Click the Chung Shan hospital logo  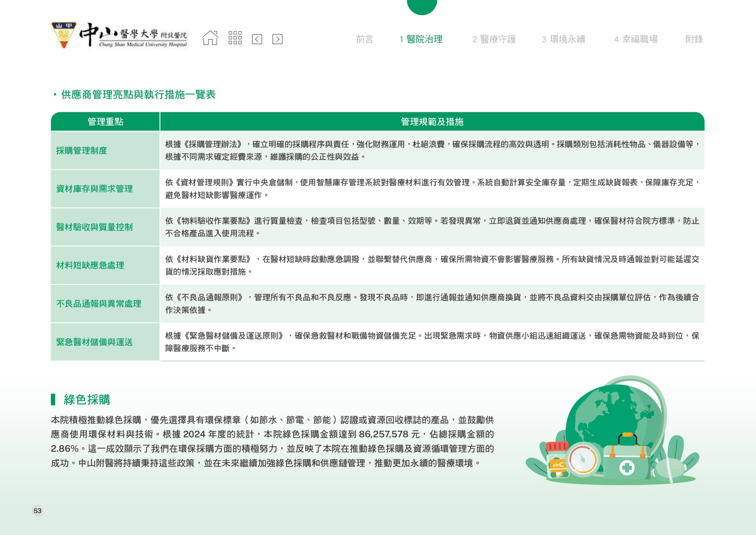point(119,35)
